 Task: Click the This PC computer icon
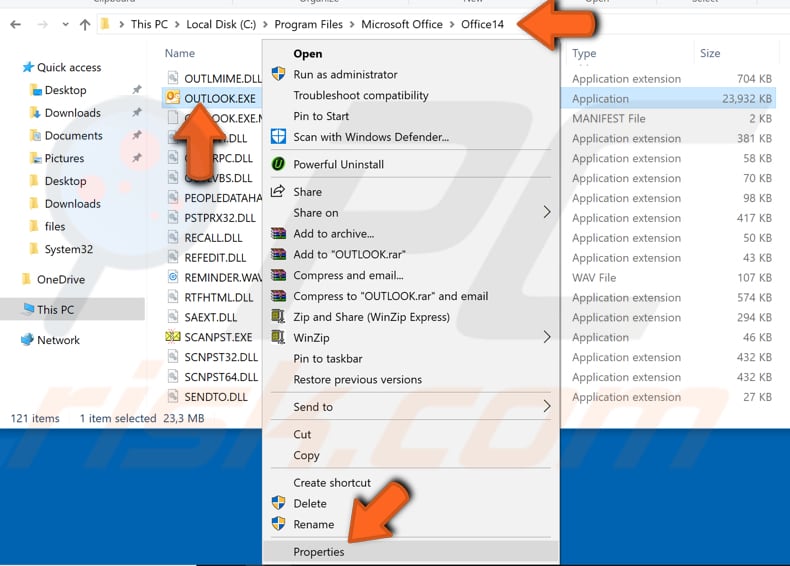click(28, 309)
